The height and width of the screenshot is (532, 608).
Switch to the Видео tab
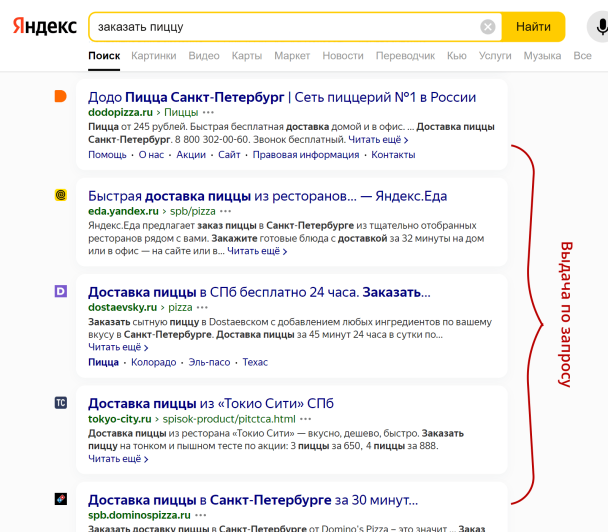204,56
